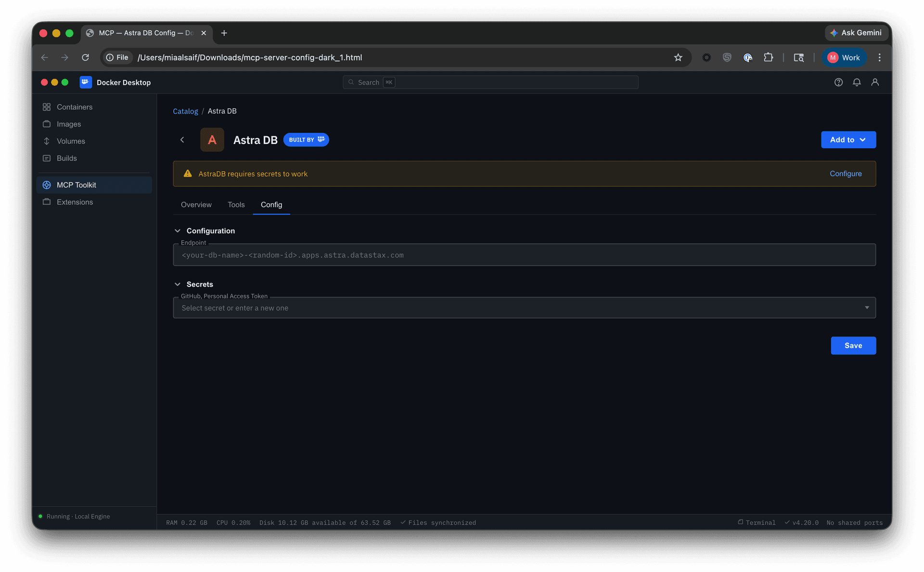Click the user account icon
The image size is (924, 572).
pyautogui.click(x=875, y=82)
